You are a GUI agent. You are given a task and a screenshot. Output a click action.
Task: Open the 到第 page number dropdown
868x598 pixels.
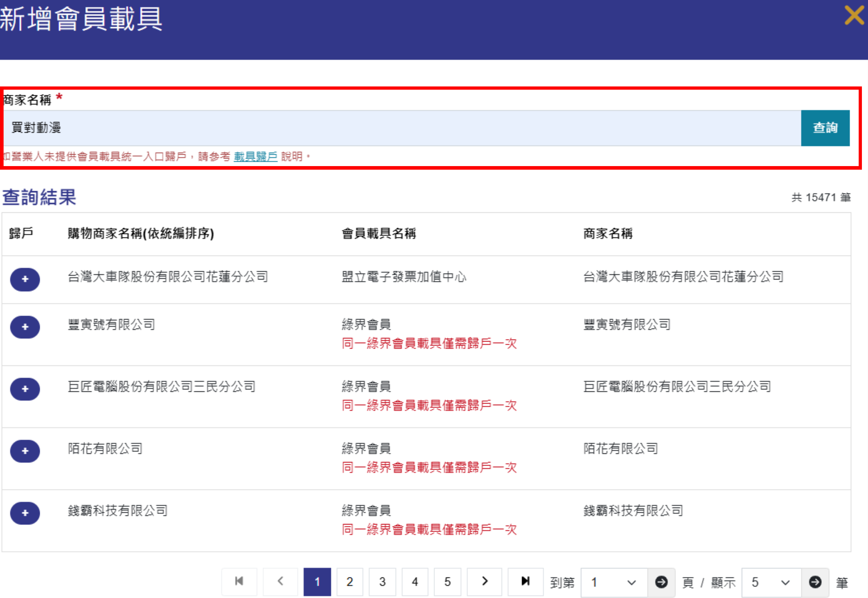pyautogui.click(x=614, y=582)
